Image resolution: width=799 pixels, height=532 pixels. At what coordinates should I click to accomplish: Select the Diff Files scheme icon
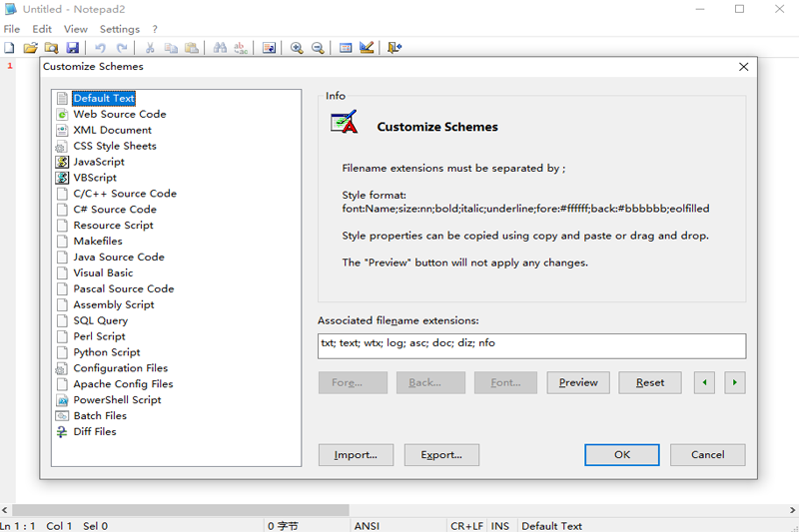tap(62, 432)
